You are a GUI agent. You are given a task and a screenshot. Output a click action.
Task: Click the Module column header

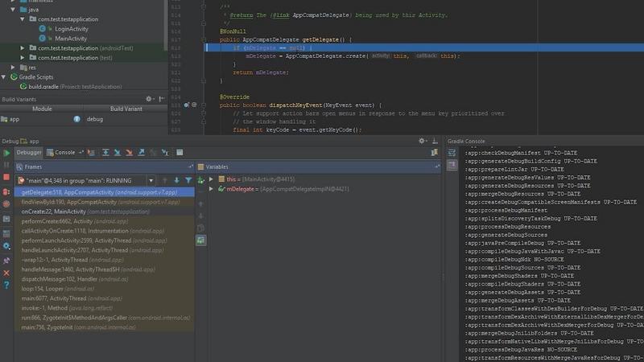(x=42, y=109)
